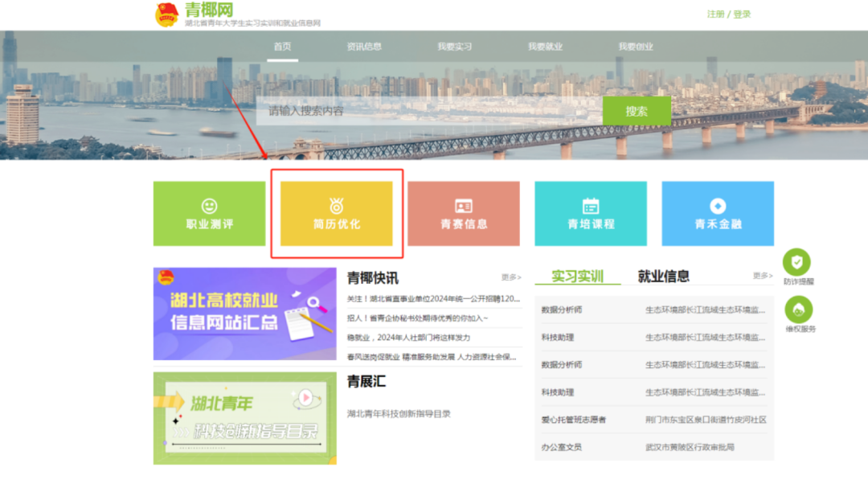868x484 pixels.
Task: Open the 我要创业 nav item
Action: coord(636,47)
